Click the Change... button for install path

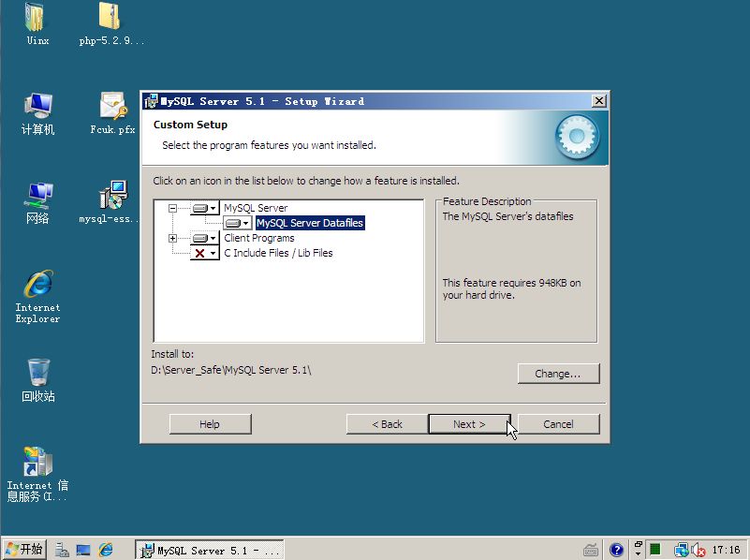click(558, 374)
